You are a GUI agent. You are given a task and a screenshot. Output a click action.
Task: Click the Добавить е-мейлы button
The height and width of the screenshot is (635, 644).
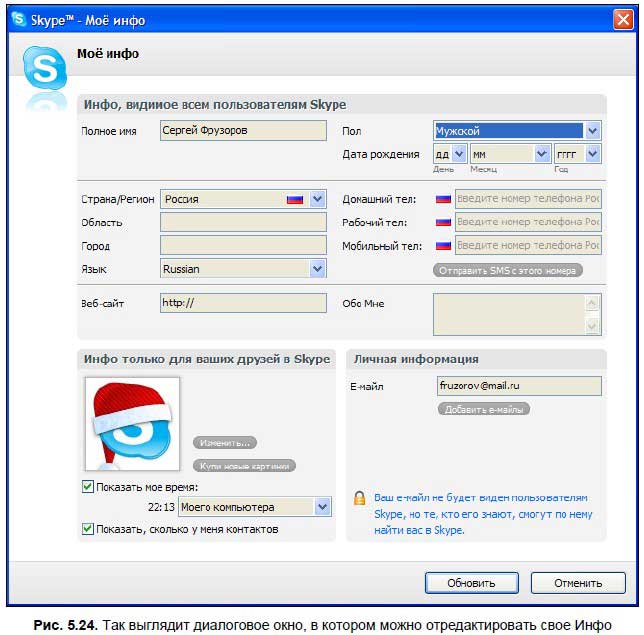pos(484,409)
